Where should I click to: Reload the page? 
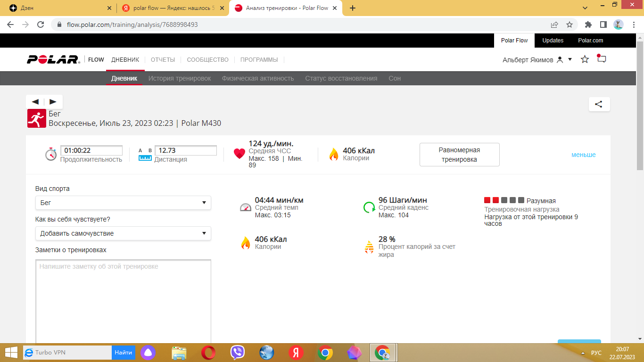tap(41, 25)
